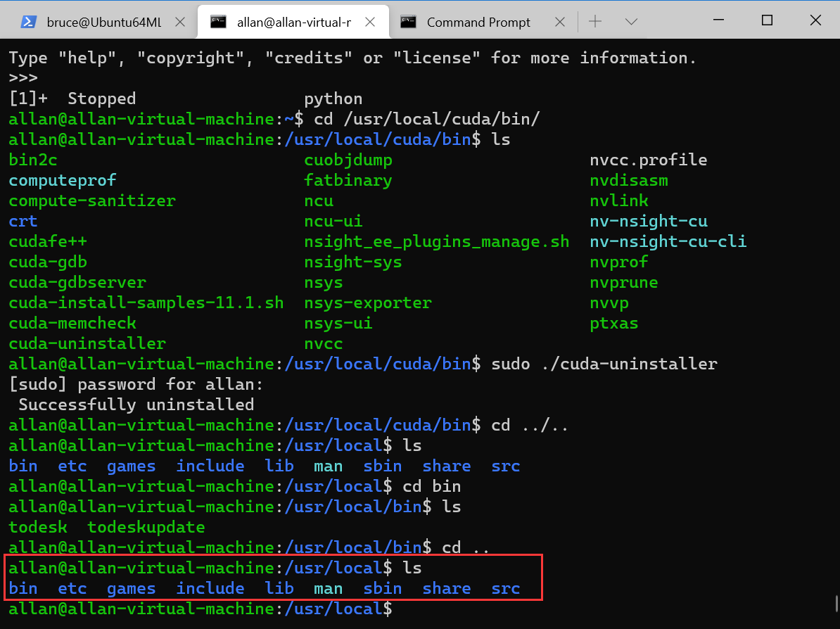
Task: Click the Python '>>>' prompt line
Action: [23, 78]
